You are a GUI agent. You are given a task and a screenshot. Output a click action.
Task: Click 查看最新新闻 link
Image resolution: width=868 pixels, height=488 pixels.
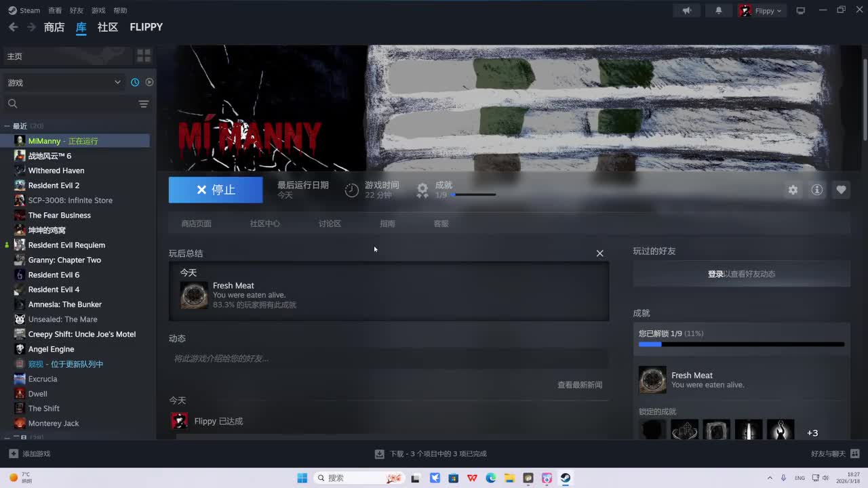click(580, 384)
